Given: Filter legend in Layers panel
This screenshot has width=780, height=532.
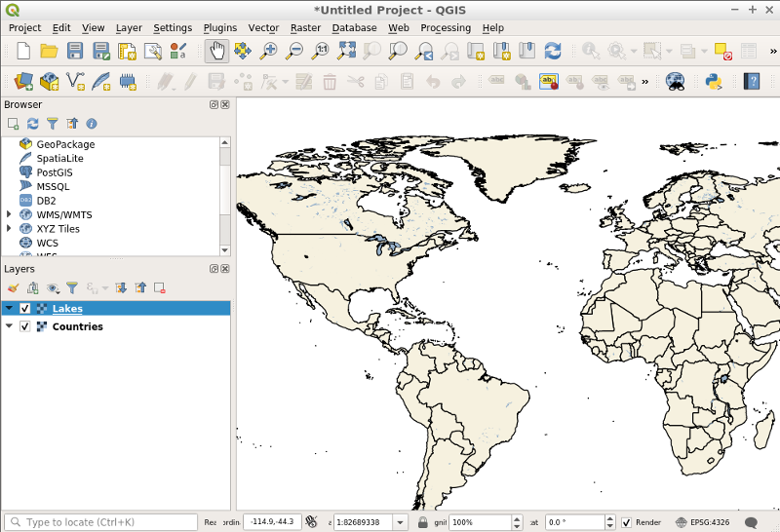Looking at the screenshot, I should (72, 287).
